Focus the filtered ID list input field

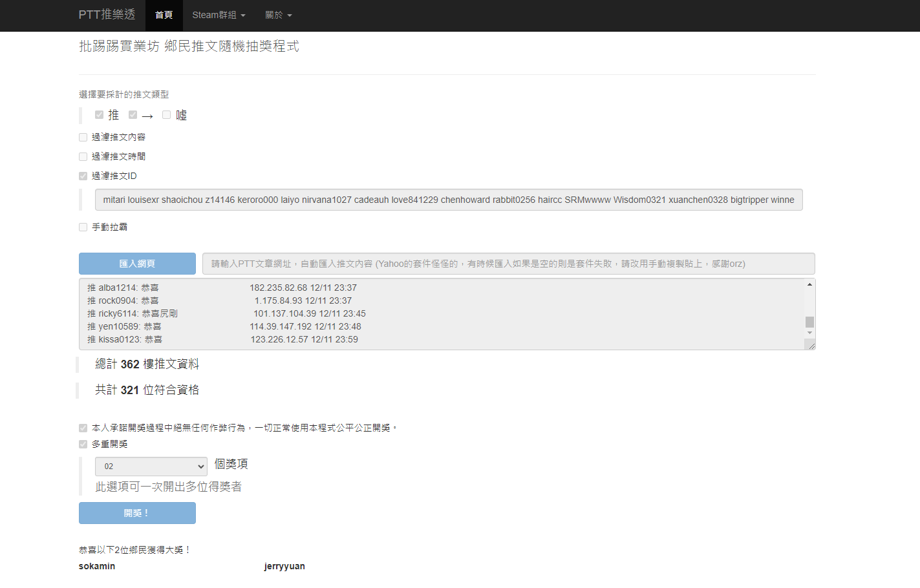click(449, 200)
